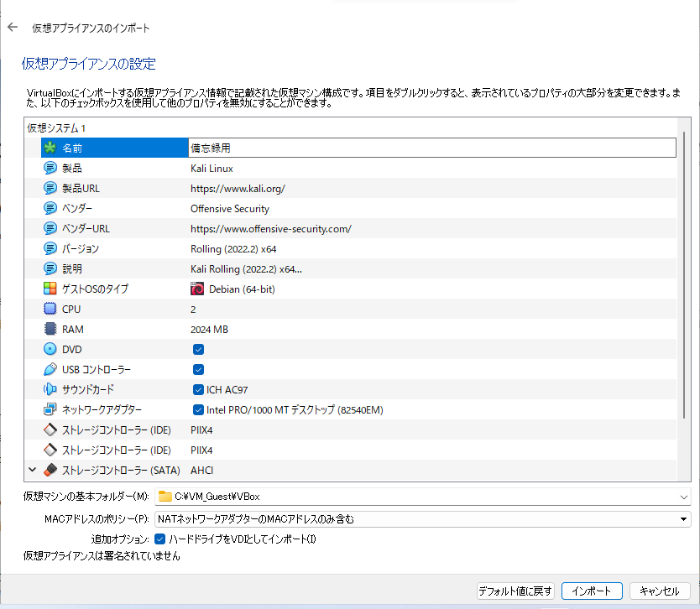The height and width of the screenshot is (609, 700).
Task: Click the https://www.kali.org/ value
Action: click(238, 189)
